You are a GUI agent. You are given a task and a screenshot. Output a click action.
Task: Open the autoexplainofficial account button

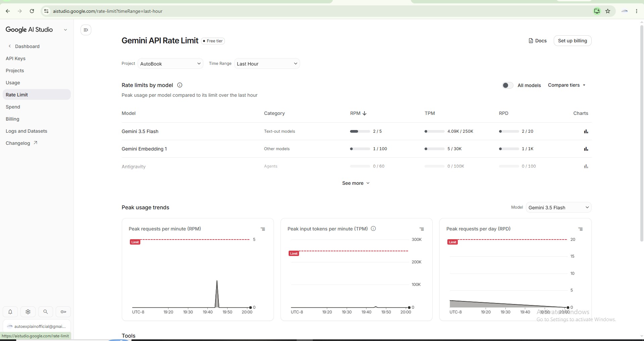[37, 326]
